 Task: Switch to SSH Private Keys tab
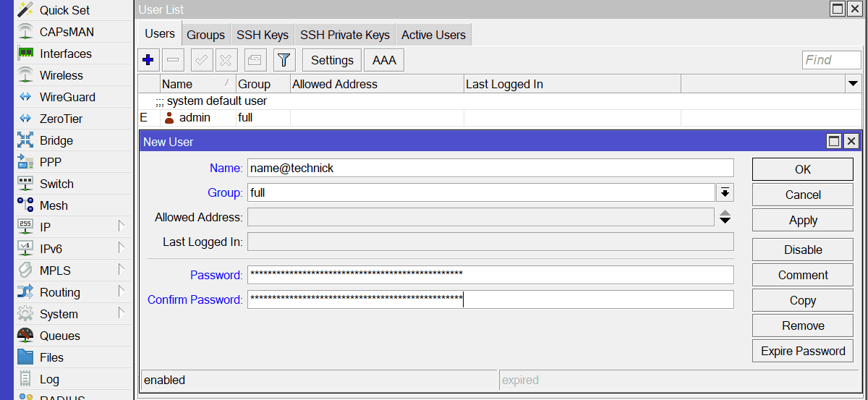pyautogui.click(x=345, y=35)
